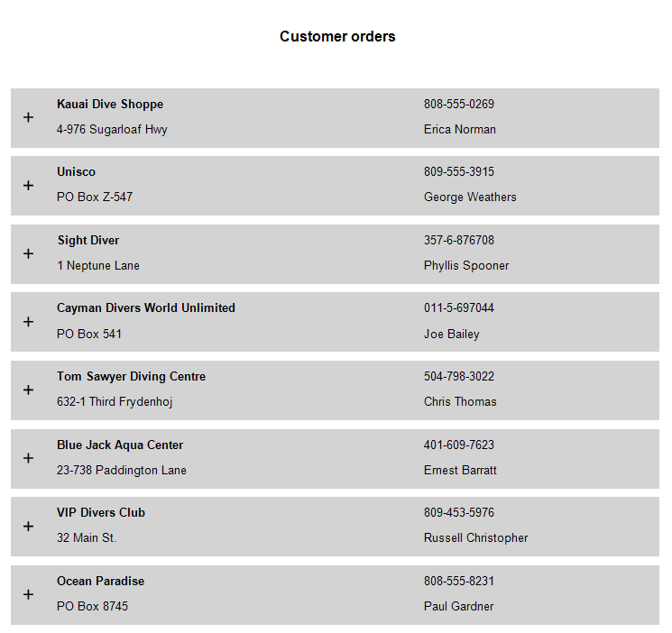Click the Ocean Paradise company name
Viewport: 672px width, 633px height.
100,582
